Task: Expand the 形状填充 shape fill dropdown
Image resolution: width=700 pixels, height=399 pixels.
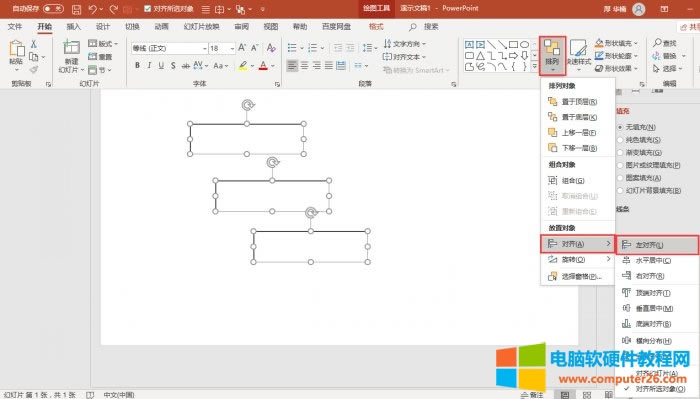Action: point(636,43)
